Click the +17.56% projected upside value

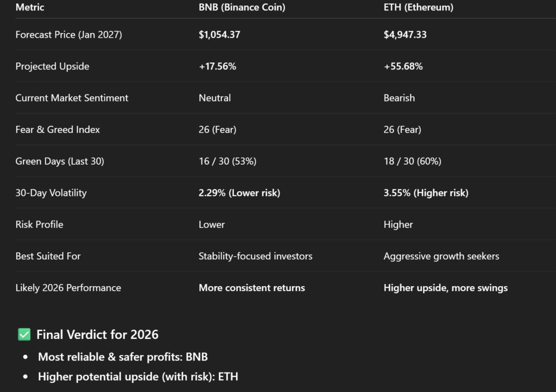pos(217,66)
